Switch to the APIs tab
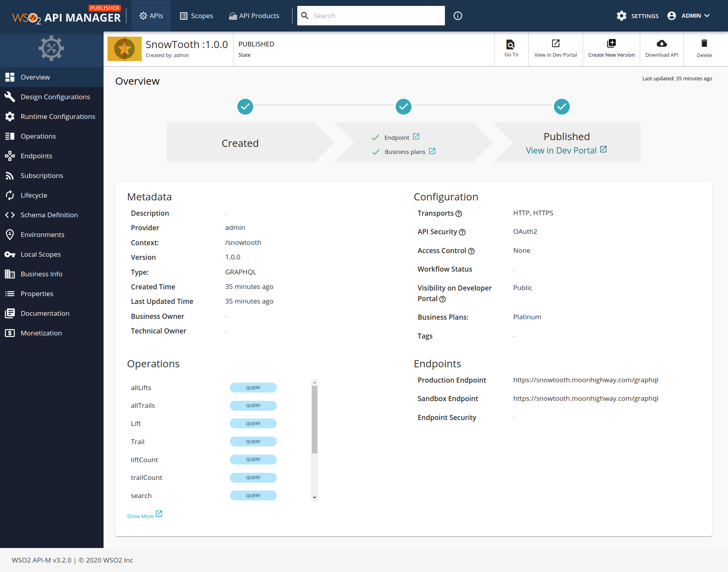The image size is (728, 572). (151, 16)
